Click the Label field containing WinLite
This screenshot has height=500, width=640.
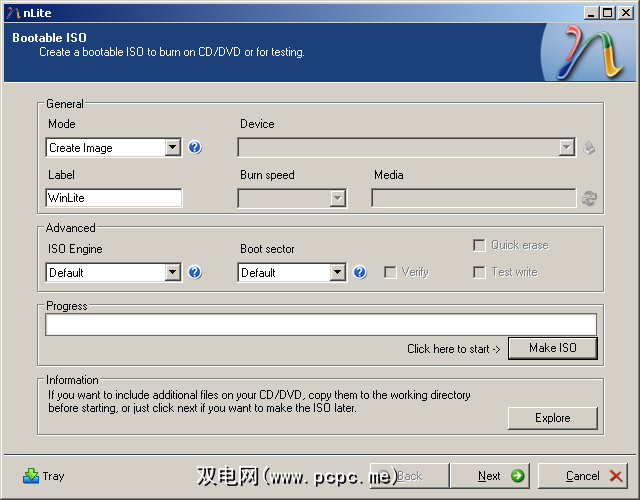[114, 198]
